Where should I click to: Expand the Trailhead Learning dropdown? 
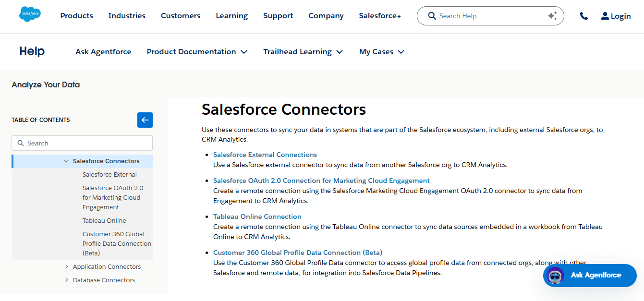(x=303, y=52)
